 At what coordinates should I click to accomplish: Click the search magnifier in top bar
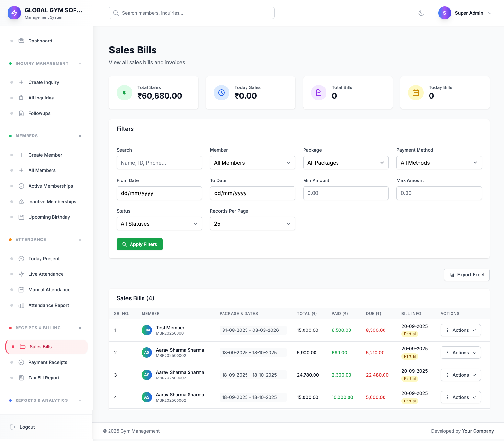(x=116, y=13)
